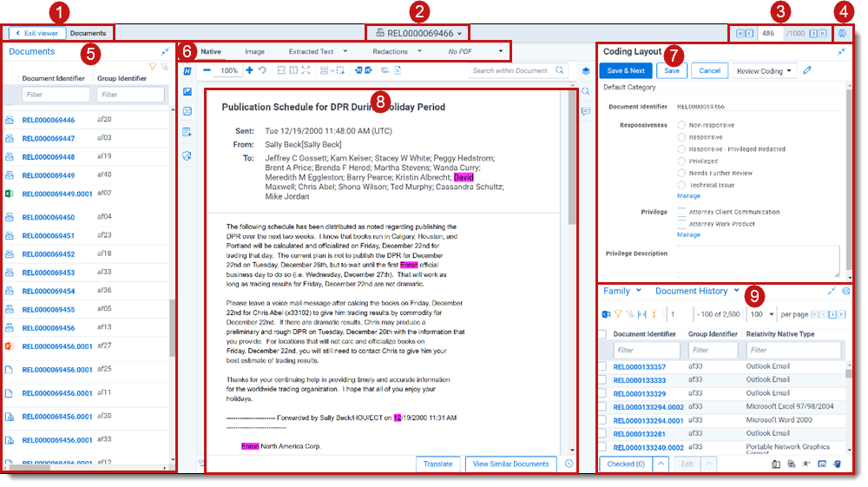
Task: Open the add-notes document sidebar icon
Action: pos(187,132)
